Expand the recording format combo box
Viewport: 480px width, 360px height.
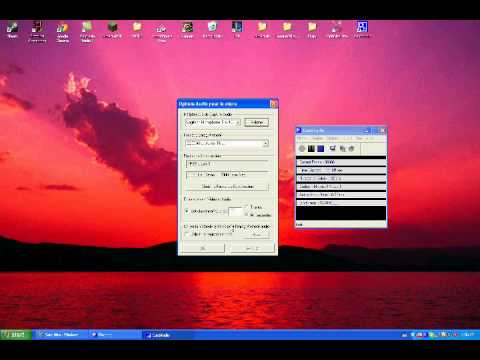point(227,143)
